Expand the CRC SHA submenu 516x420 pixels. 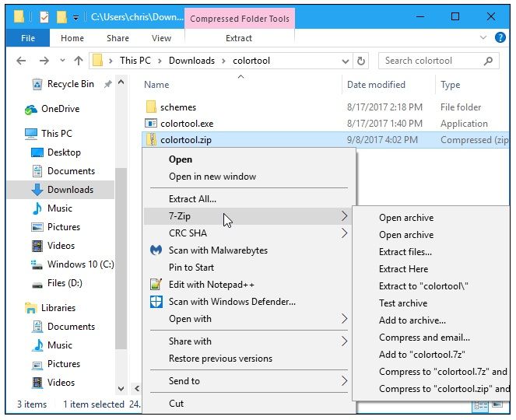point(344,233)
